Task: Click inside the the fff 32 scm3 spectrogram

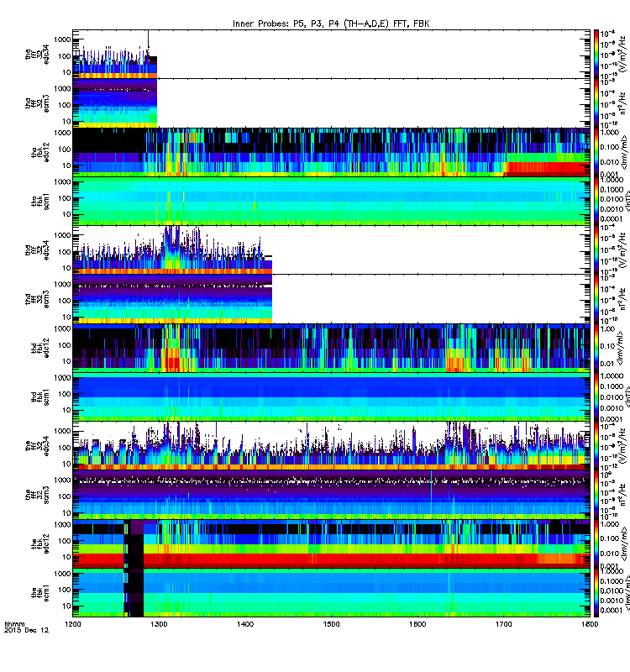Action: click(x=331, y=495)
